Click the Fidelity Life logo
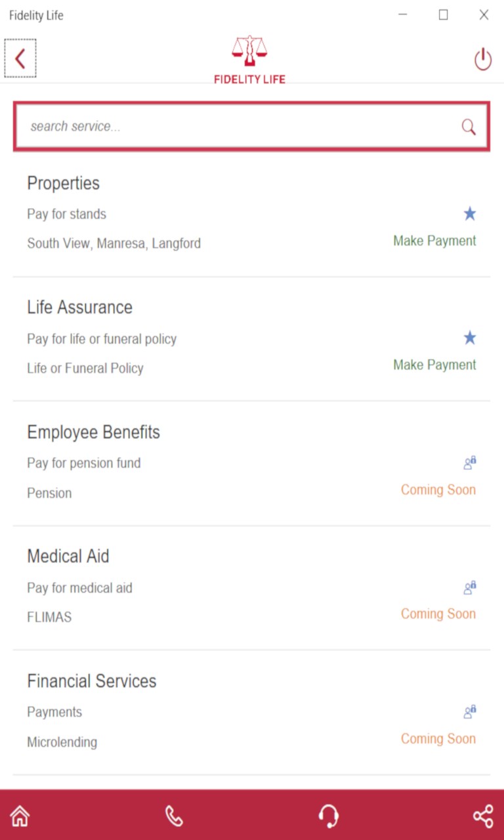Screen dimensions: 504x840 point(249,60)
